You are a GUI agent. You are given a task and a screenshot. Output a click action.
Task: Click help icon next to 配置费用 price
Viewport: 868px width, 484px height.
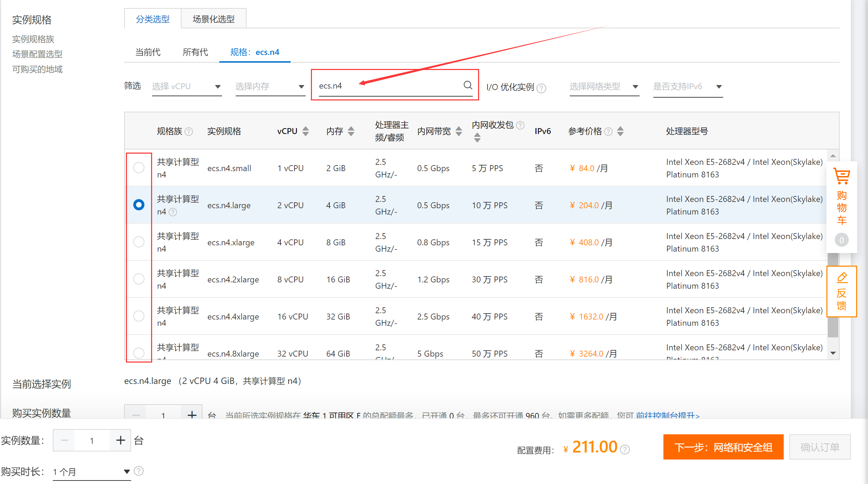(x=625, y=449)
